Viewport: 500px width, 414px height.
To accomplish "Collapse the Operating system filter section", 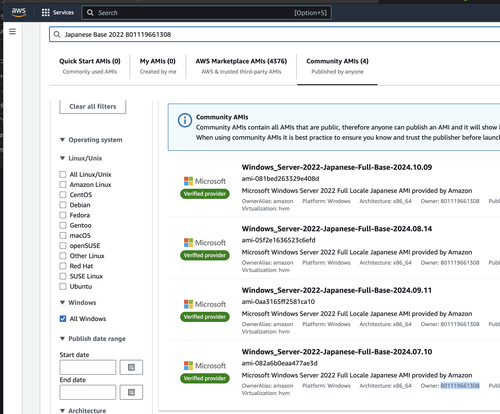I will tap(62, 140).
